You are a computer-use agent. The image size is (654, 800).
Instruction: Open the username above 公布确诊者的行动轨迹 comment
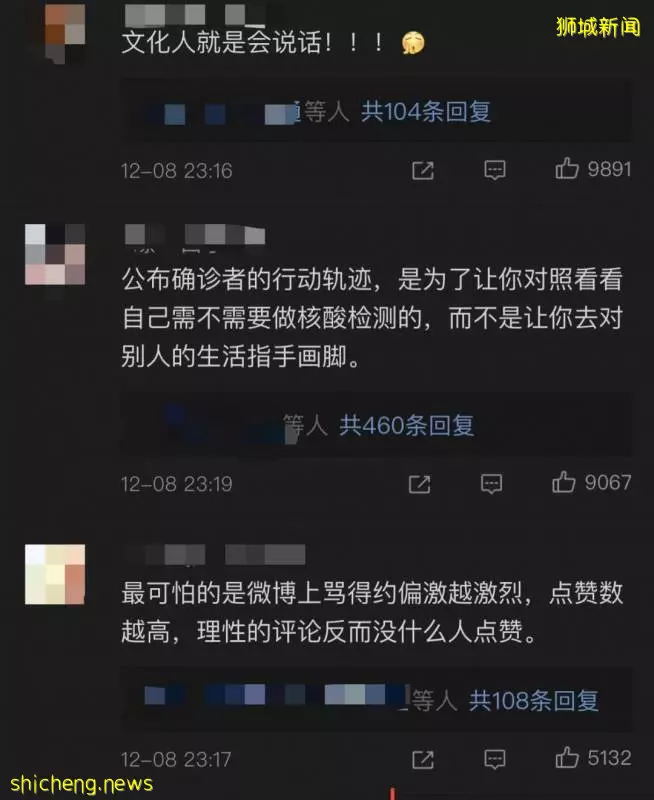tap(195, 236)
